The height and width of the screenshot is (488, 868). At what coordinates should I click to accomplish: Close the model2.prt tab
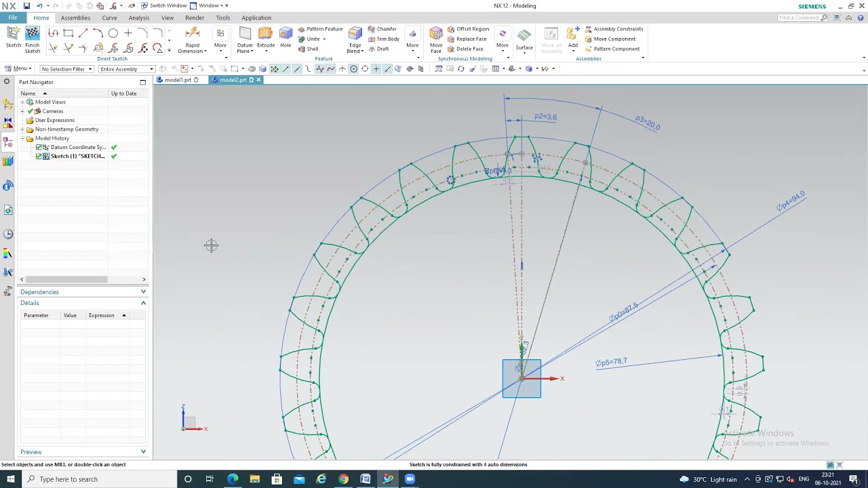(x=258, y=80)
